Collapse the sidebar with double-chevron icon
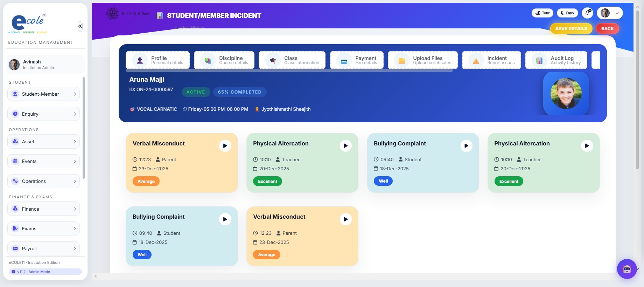Viewport: 644px width, 287px height. click(80, 26)
